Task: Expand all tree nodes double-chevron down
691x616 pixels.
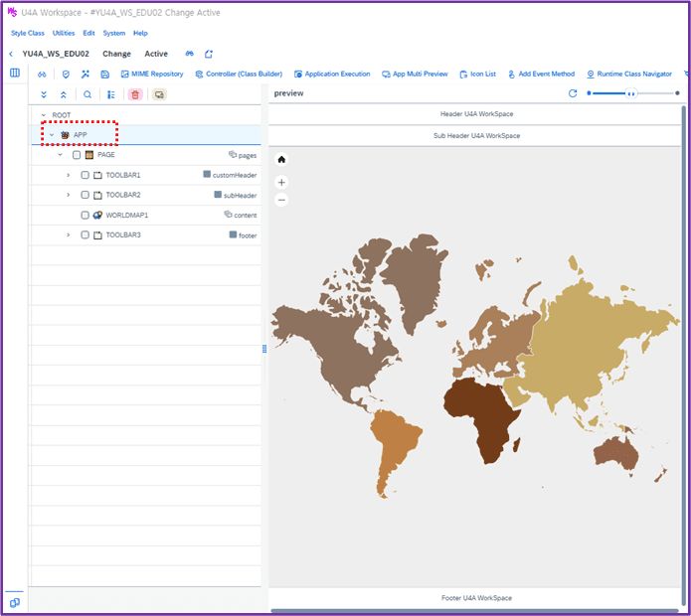Action: [x=44, y=94]
